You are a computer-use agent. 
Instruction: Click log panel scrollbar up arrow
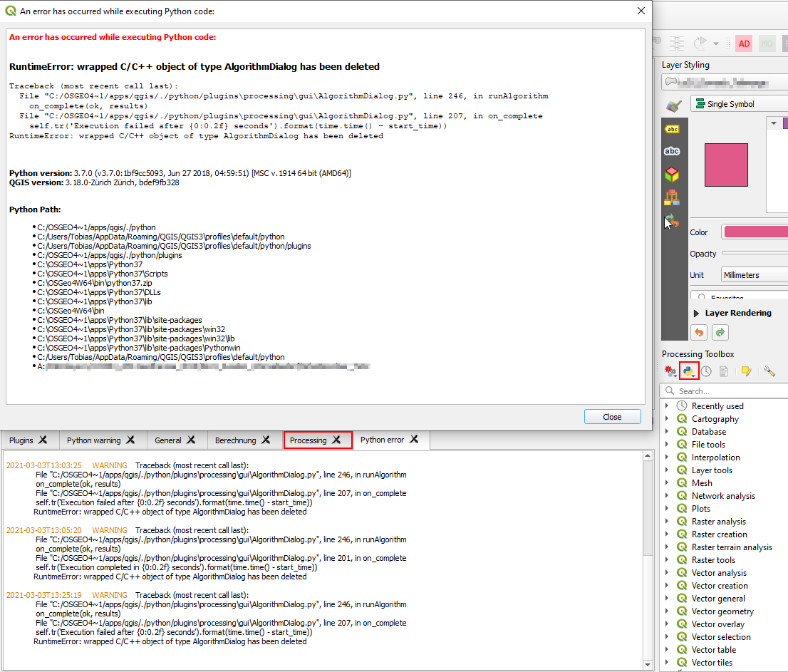click(x=648, y=456)
